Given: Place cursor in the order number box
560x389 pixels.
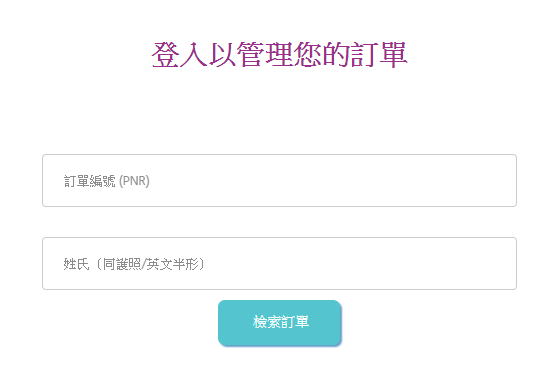Looking at the screenshot, I should point(279,180).
